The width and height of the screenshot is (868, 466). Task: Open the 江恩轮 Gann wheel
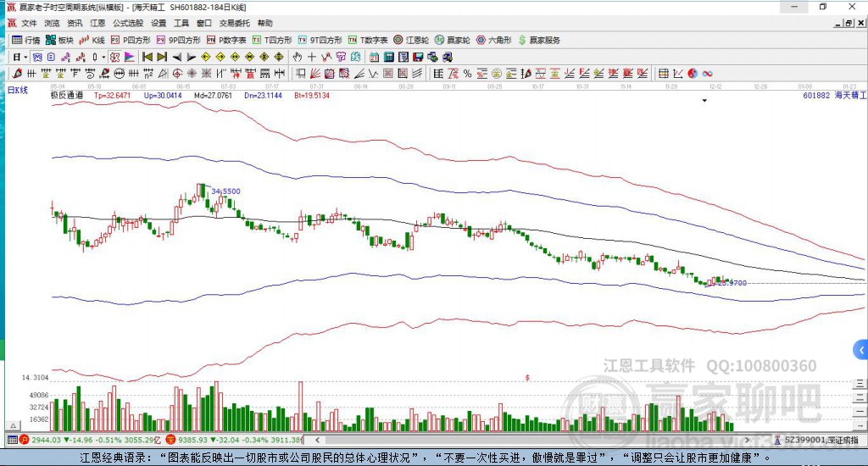click(x=411, y=40)
